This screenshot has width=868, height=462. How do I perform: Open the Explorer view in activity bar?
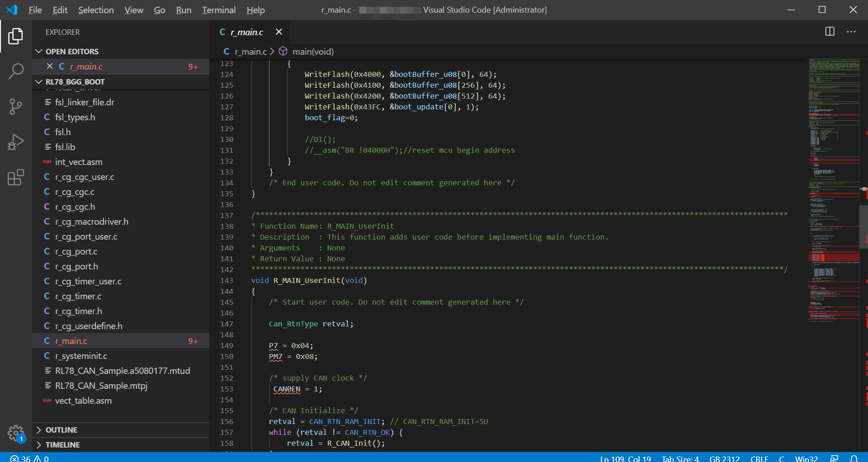coord(16,36)
